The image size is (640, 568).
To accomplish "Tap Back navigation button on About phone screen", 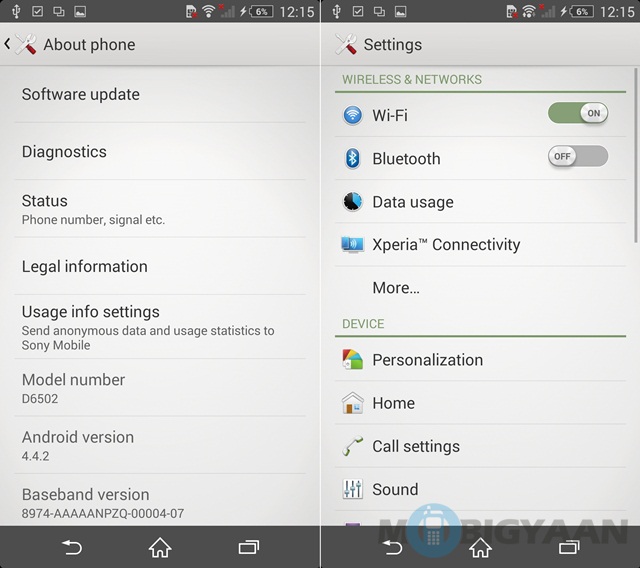I will pyautogui.click(x=72, y=547).
